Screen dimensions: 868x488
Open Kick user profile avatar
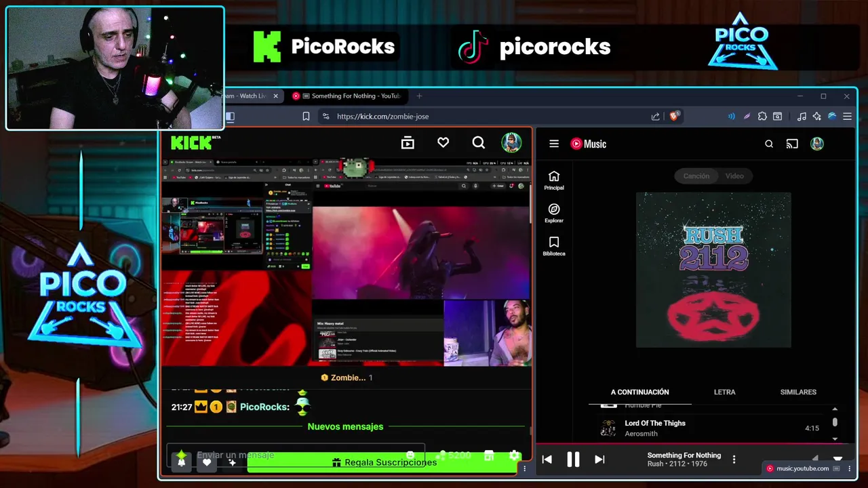511,142
